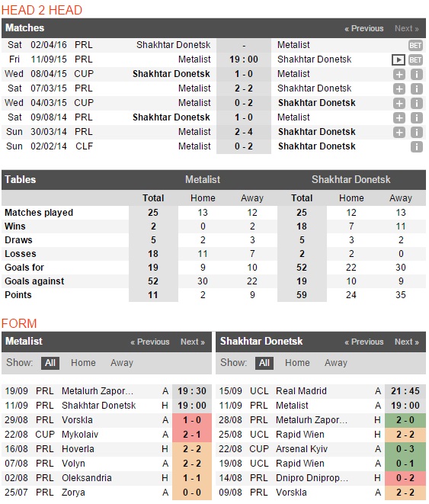Image resolution: width=429 pixels, height=504 pixels.
Task: Select Home filter in Metalist form
Action: click(x=83, y=363)
